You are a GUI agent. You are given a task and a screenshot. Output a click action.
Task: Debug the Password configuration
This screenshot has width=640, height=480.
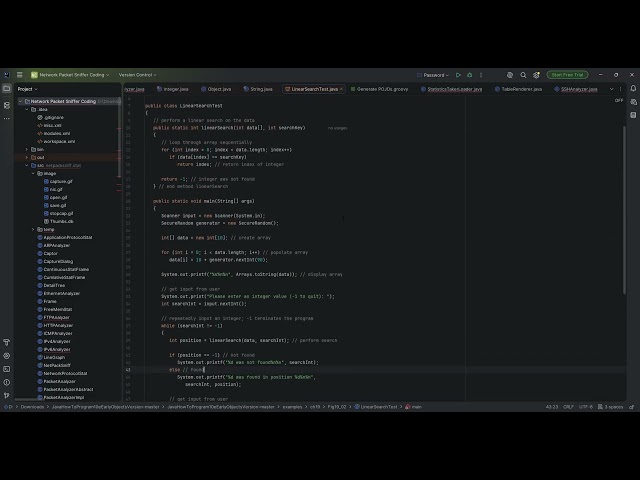coord(469,75)
